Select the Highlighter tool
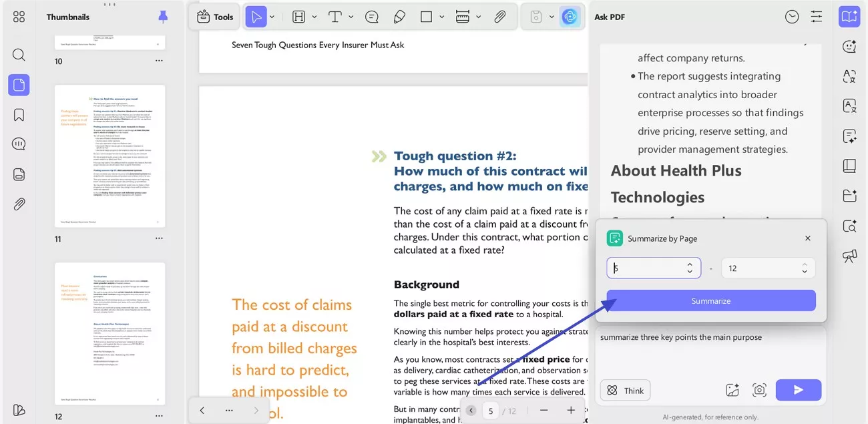Screen dimensions: 868x424 pos(400,16)
